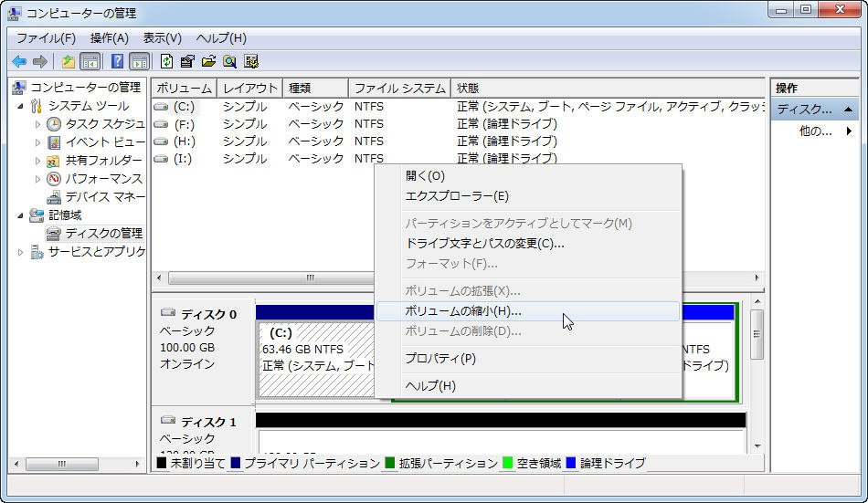Expand the 共有フォルダー tree node

[37, 161]
